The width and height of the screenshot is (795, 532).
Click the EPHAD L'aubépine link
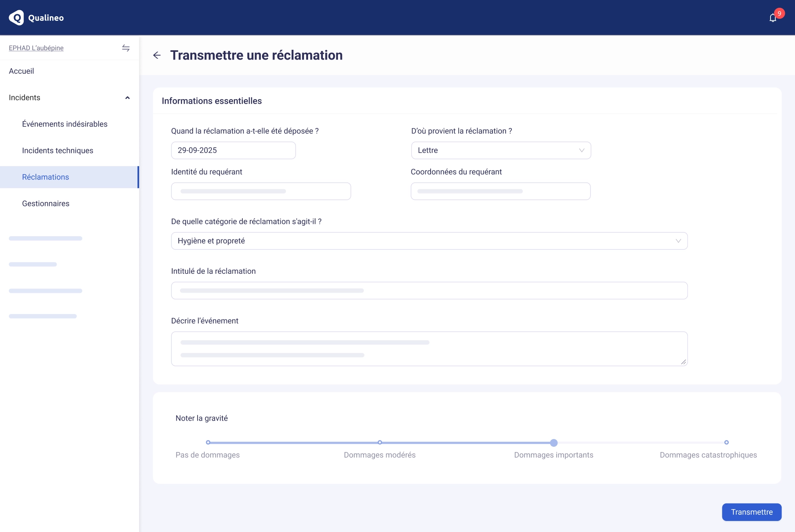coord(36,48)
